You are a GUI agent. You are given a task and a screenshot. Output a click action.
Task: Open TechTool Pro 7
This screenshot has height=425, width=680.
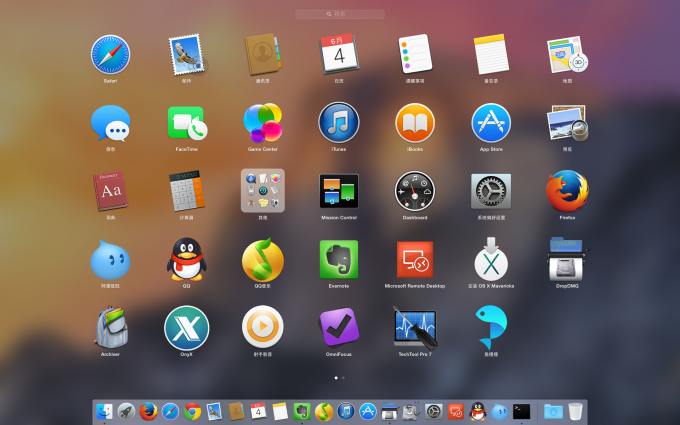415,328
